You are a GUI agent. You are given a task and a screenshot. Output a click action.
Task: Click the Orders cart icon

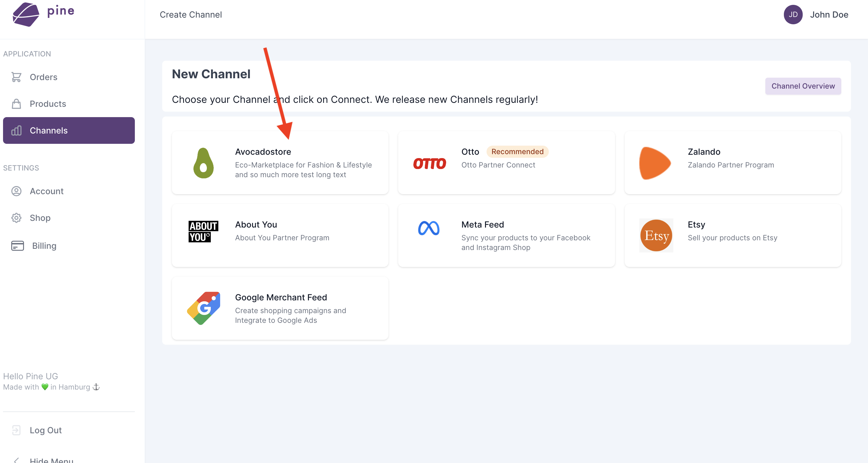16,77
